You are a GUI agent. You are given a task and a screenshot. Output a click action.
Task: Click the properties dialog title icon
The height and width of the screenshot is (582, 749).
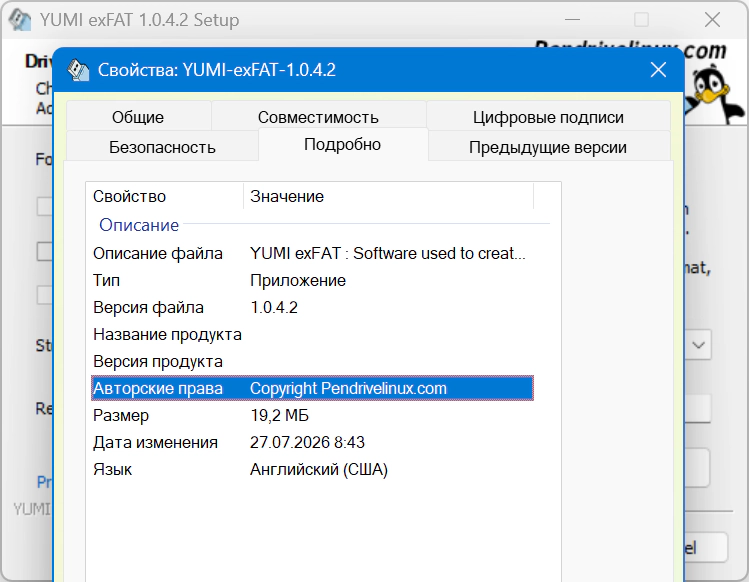(78, 70)
